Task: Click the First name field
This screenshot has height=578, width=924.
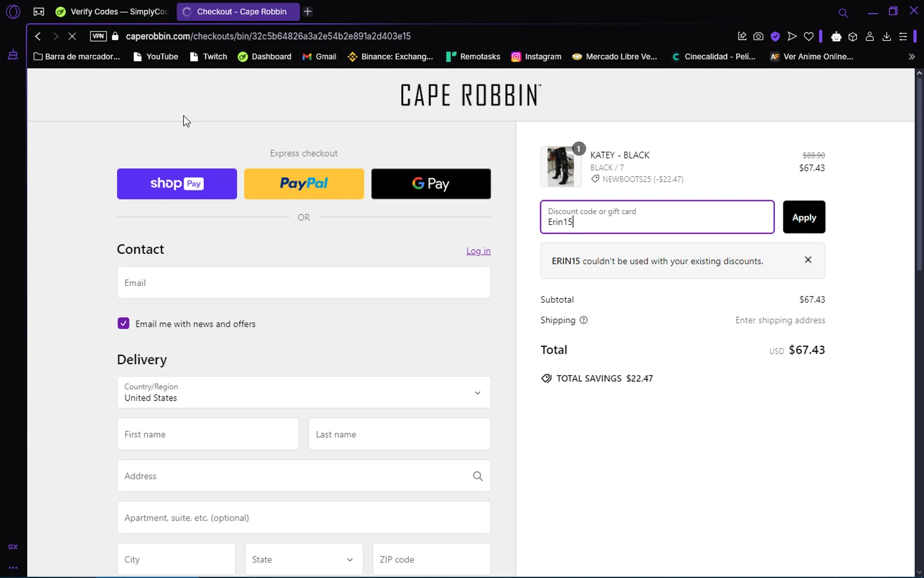Action: 208,434
